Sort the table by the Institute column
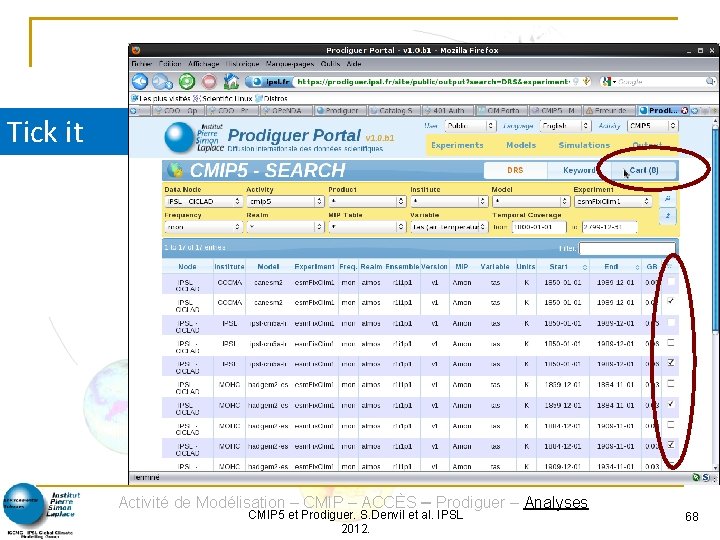The height and width of the screenshot is (540, 720). click(x=229, y=267)
